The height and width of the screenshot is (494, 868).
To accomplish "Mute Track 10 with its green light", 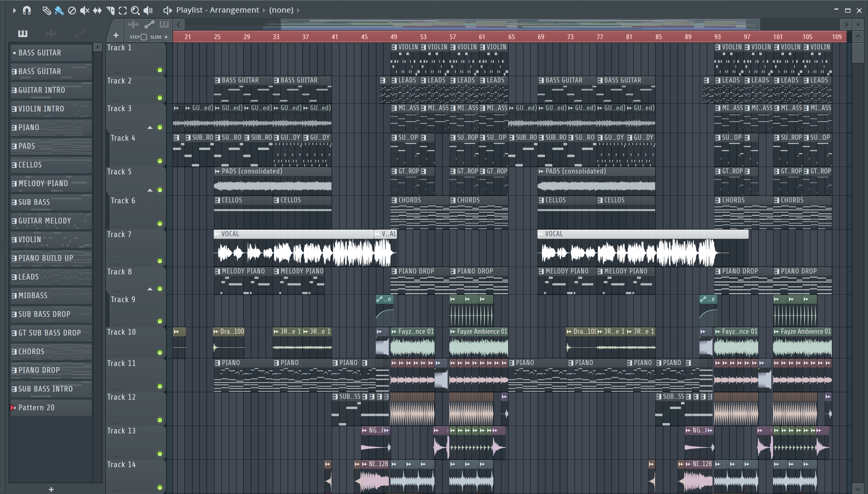I will [160, 352].
